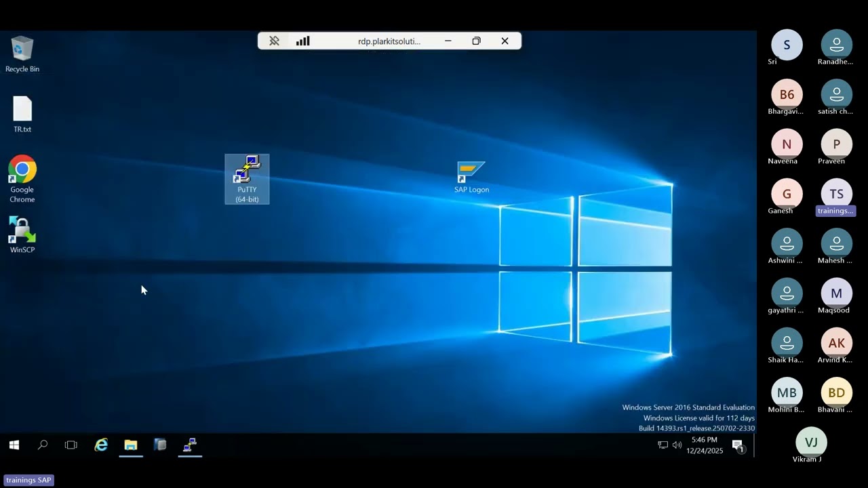Select participant satish ch... avatar
Screen dimensions: 868x488
click(837, 94)
